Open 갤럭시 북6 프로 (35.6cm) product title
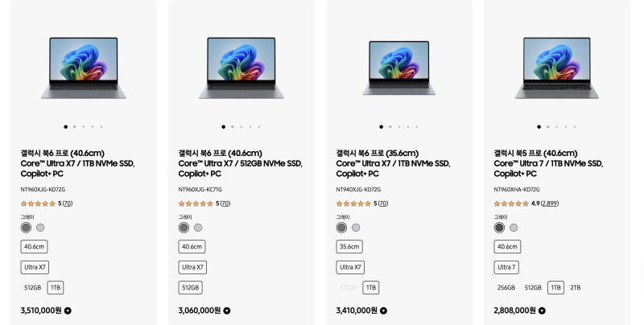The width and height of the screenshot is (644, 325). [x=377, y=153]
